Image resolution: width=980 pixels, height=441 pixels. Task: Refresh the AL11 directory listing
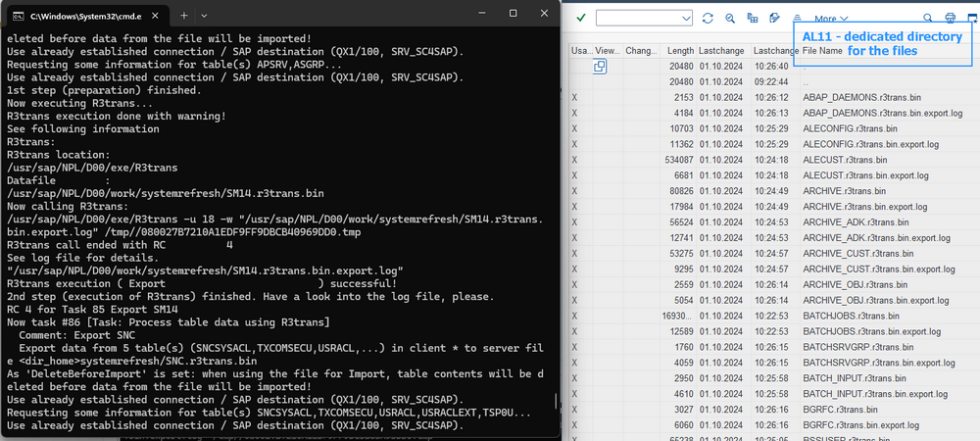pyautogui.click(x=708, y=18)
